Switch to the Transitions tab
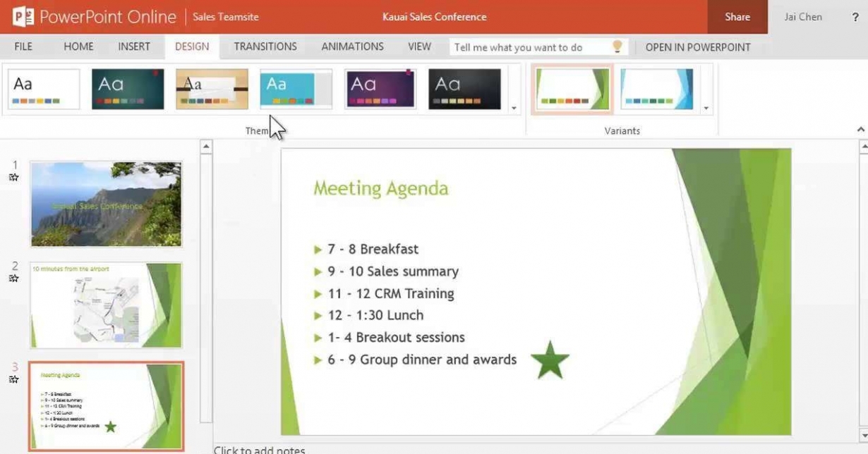Viewport: 868px width, 454px height. click(265, 47)
